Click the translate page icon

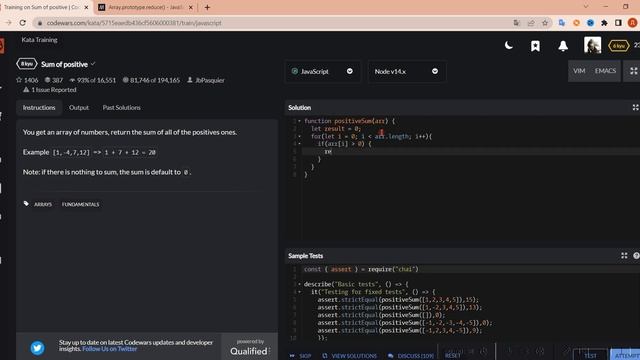click(517, 23)
